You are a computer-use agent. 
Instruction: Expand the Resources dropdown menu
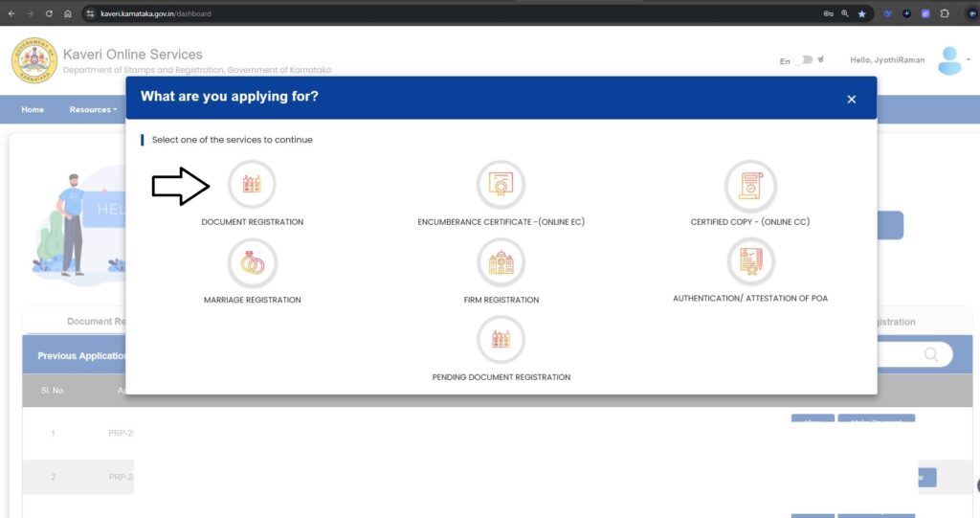[x=93, y=109]
